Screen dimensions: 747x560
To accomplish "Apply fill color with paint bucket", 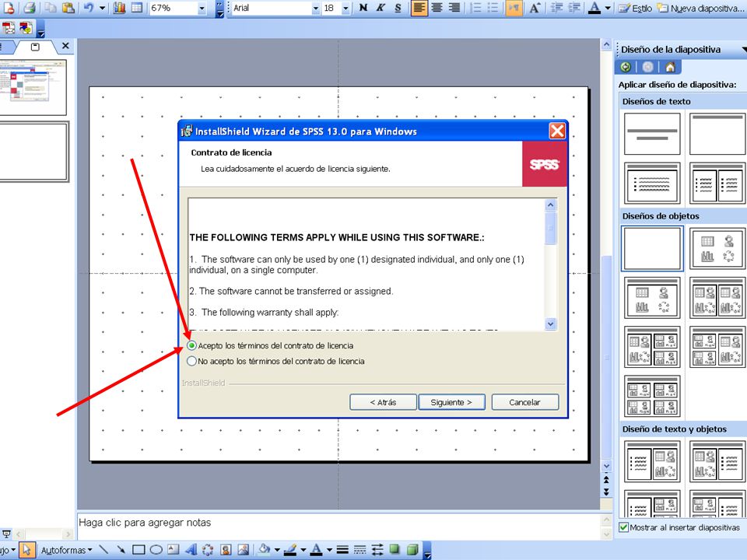I will point(265,550).
